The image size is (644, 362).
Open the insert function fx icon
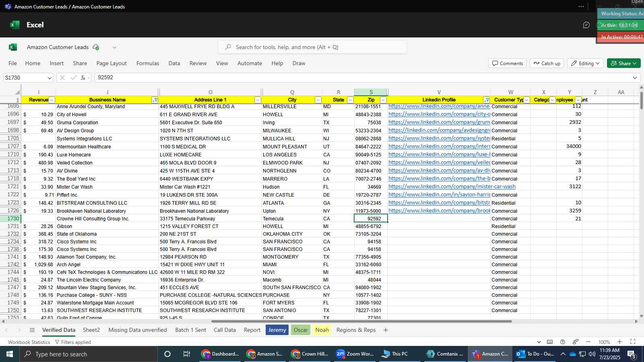pos(83,78)
